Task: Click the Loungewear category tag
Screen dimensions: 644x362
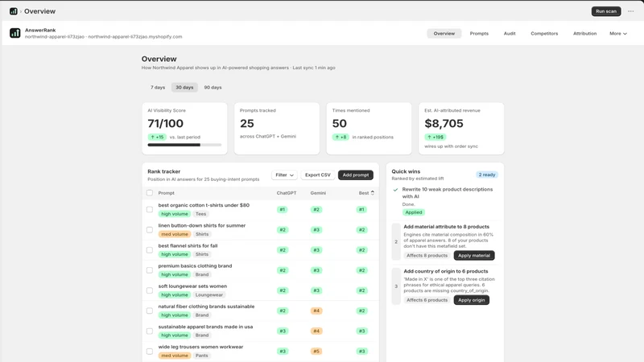Action: coord(209,294)
